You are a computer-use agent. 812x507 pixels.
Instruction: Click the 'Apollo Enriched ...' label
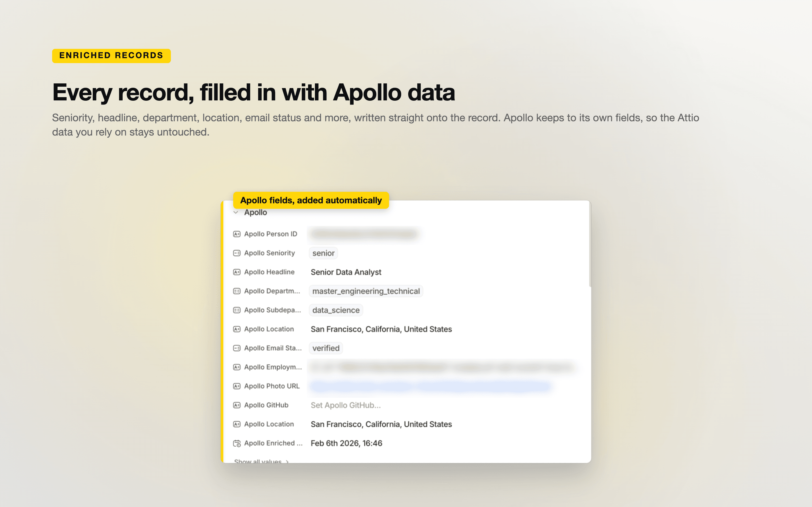273,443
